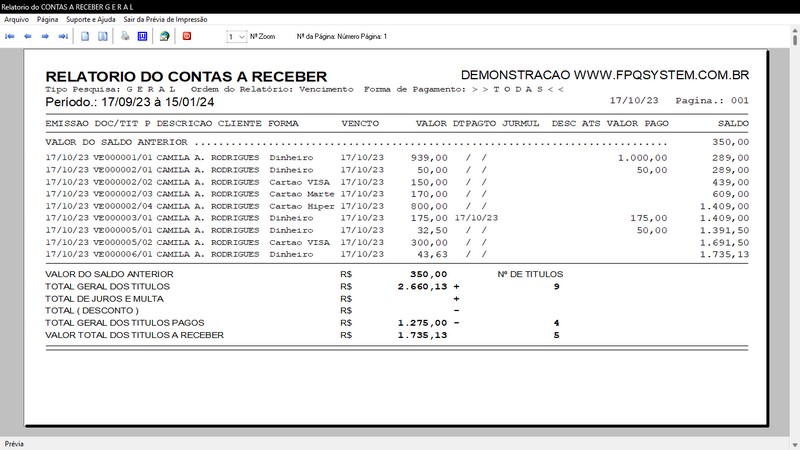The image size is (800, 450).
Task: Click the previous page arrow
Action: (28, 36)
